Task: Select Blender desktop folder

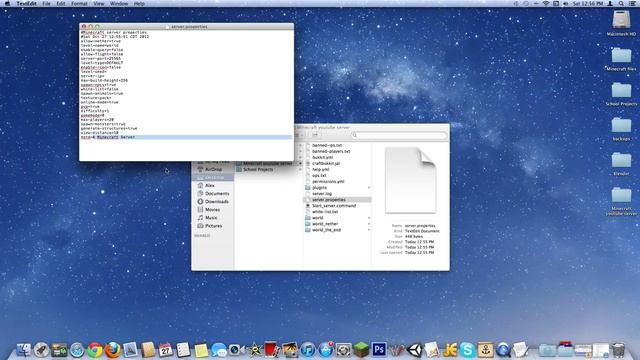Action: click(x=621, y=163)
